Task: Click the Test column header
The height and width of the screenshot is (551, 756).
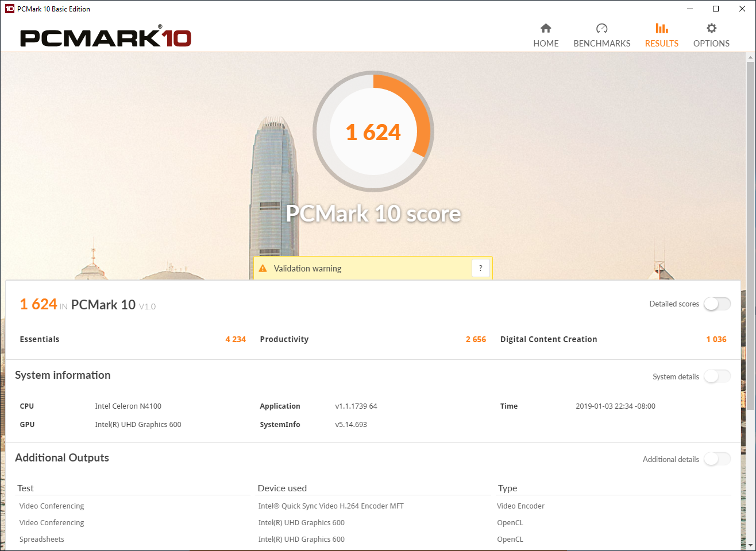Action: [25, 488]
